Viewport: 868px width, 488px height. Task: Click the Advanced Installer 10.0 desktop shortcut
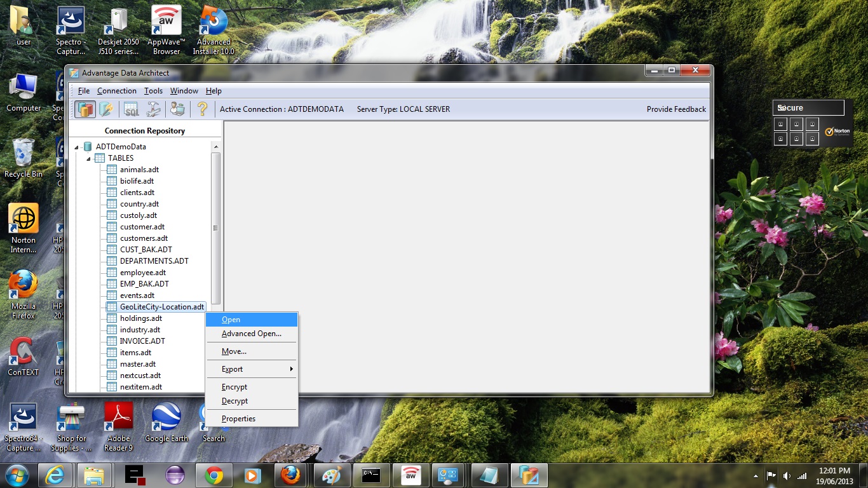point(214,30)
